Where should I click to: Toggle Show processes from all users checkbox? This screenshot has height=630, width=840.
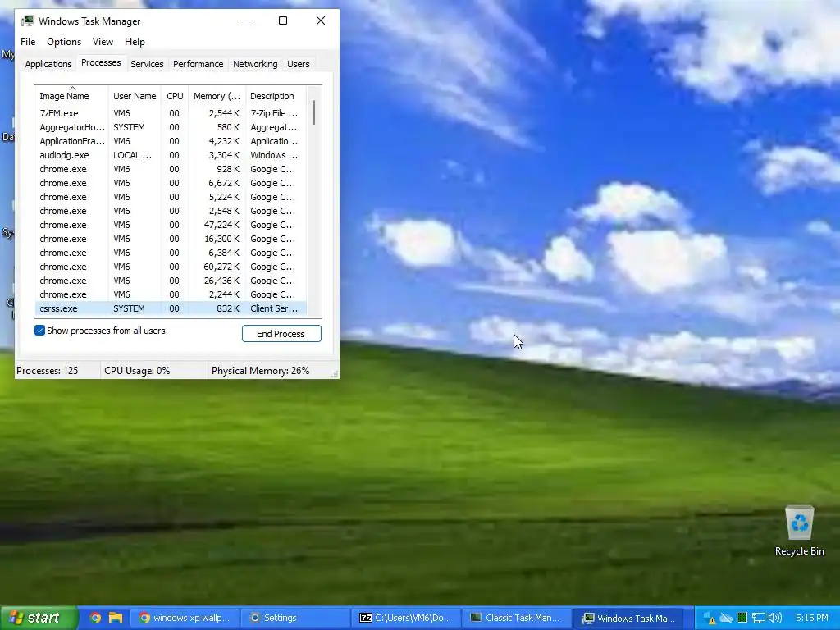coord(39,331)
